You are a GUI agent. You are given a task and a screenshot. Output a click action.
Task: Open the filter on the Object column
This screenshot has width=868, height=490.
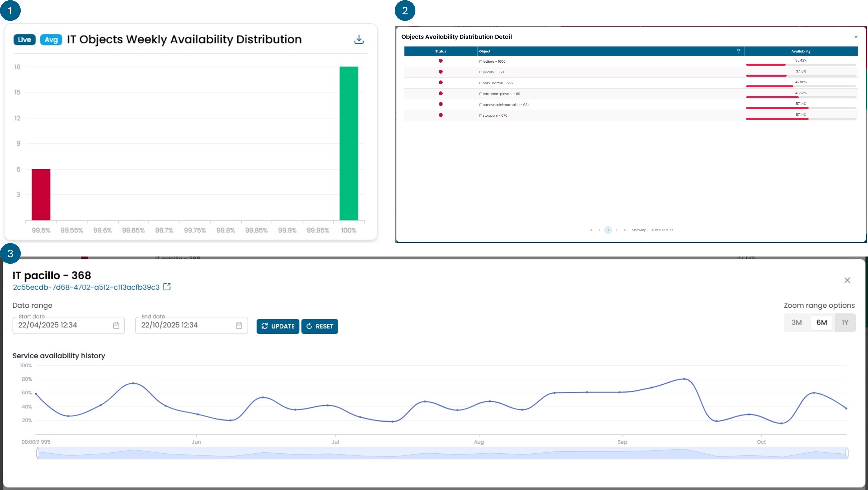(x=738, y=51)
